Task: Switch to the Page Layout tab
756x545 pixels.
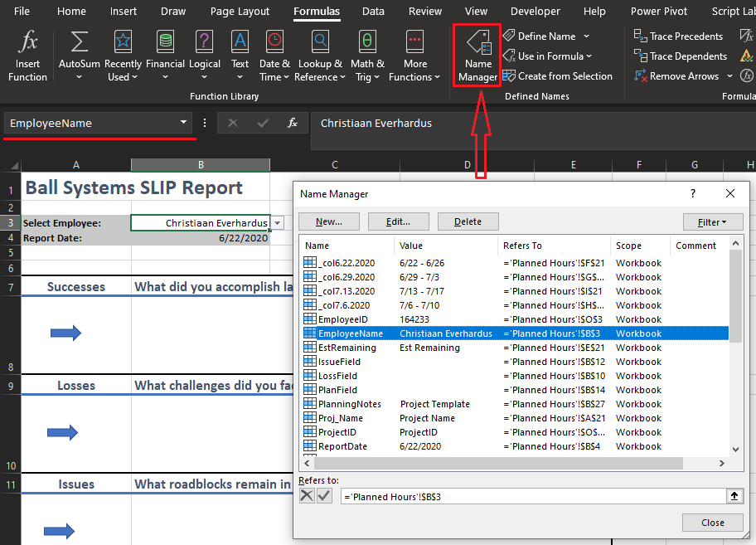Action: (x=240, y=11)
